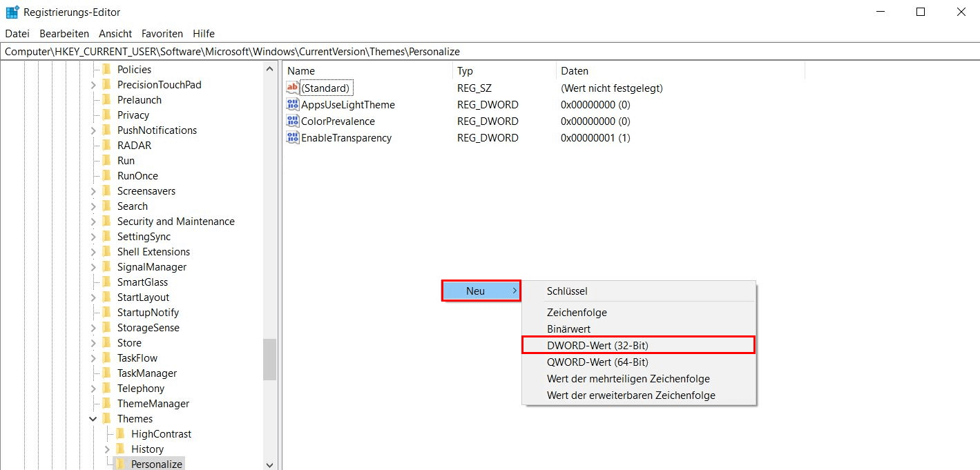Choose DWORD-Wert (32-Bit) from submenu
This screenshot has height=470, width=980.
coord(638,345)
